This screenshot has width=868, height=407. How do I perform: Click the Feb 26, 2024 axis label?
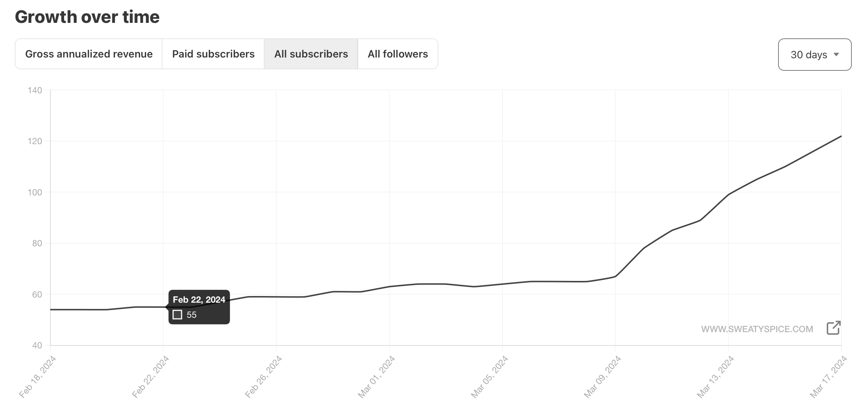[x=263, y=377]
